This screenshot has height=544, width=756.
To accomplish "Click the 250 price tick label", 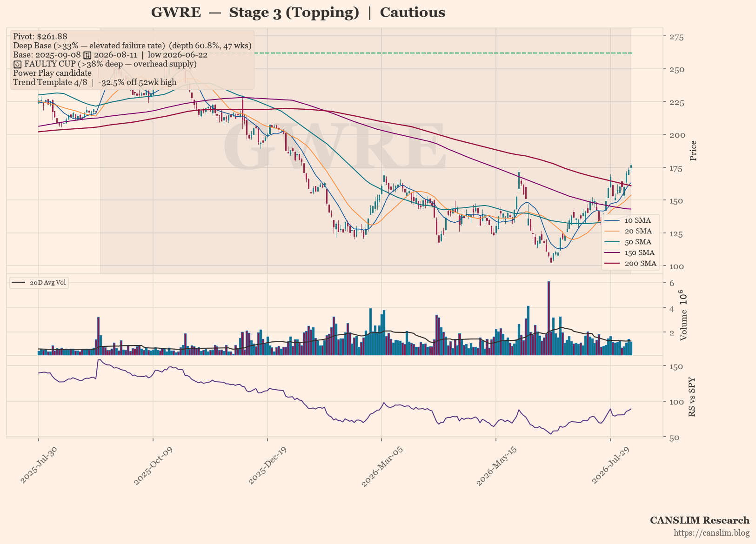I will pyautogui.click(x=676, y=70).
